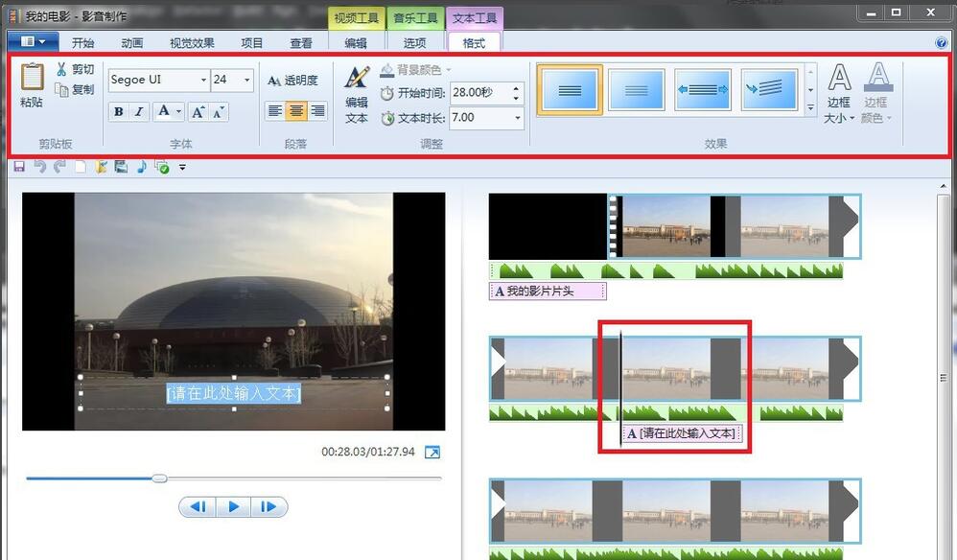Select the third row video clip on storyboard
This screenshot has width=957, height=560.
pyautogui.click(x=675, y=511)
